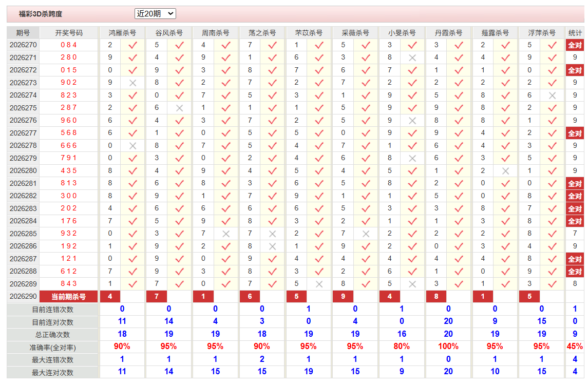588x385 pixels.
Task: Select the X mark for 荡之杀号 in row 2026286
Action: 273,246
